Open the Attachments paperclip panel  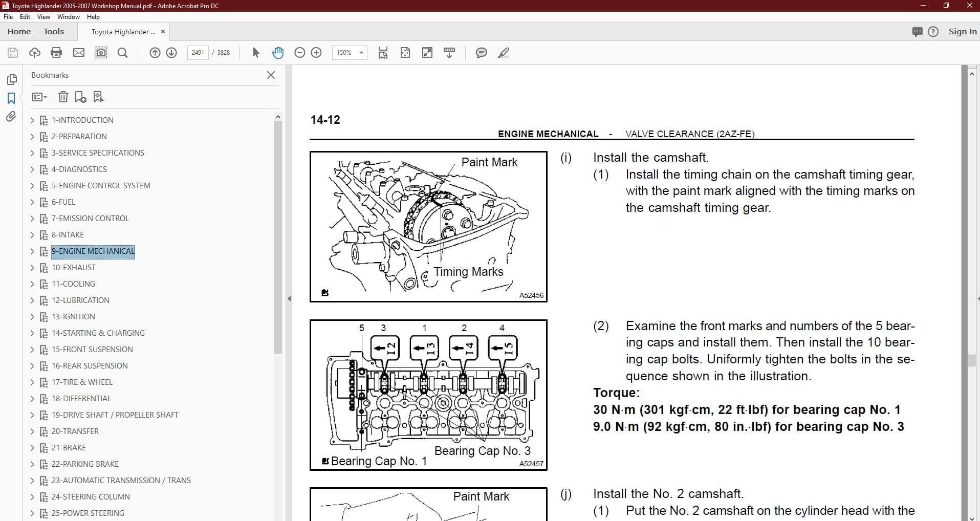click(x=11, y=117)
